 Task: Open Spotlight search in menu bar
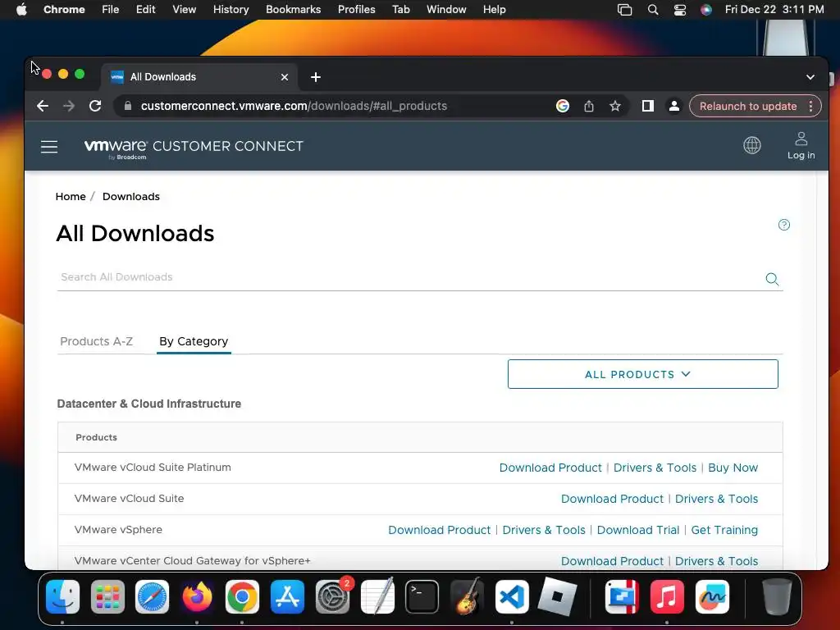[x=652, y=10]
